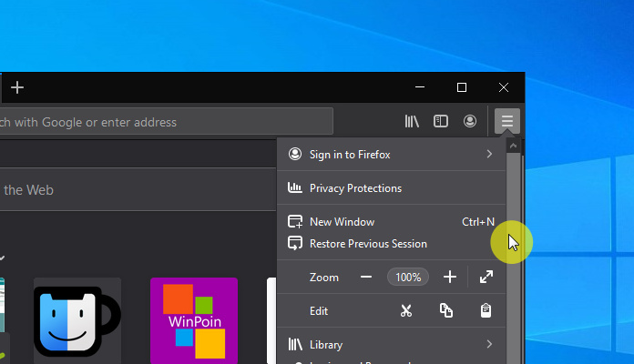Open the WinPoin top site tile
This screenshot has width=634, height=364.
tap(194, 320)
